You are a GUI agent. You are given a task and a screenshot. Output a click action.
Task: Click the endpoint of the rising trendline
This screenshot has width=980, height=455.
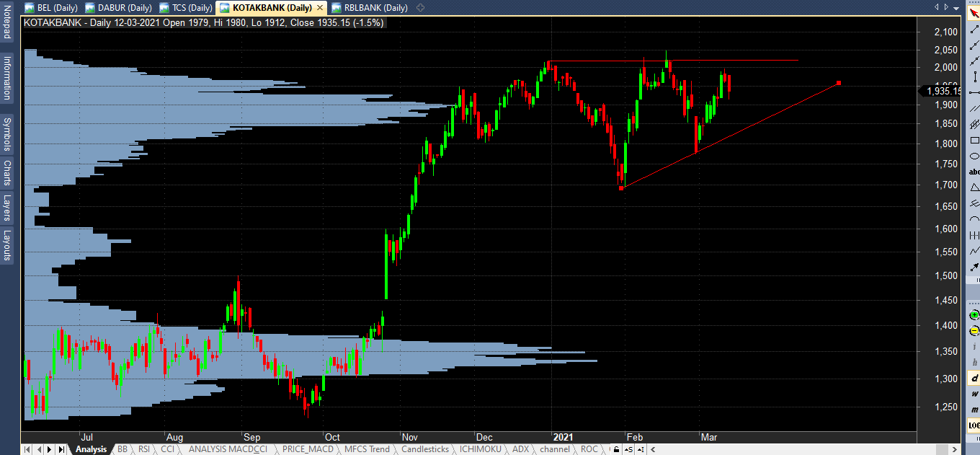point(838,83)
